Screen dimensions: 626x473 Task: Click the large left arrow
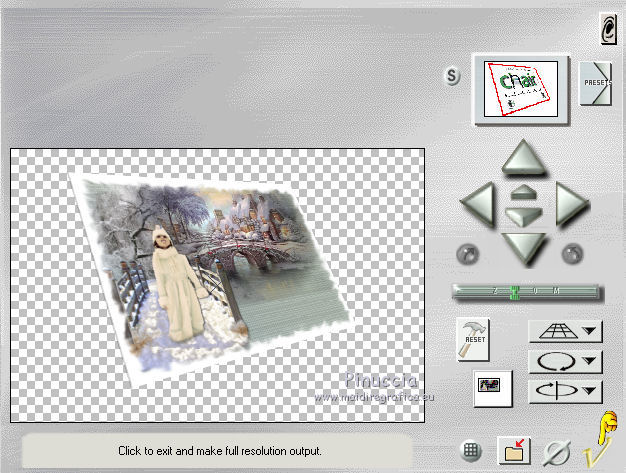pyautogui.click(x=478, y=204)
